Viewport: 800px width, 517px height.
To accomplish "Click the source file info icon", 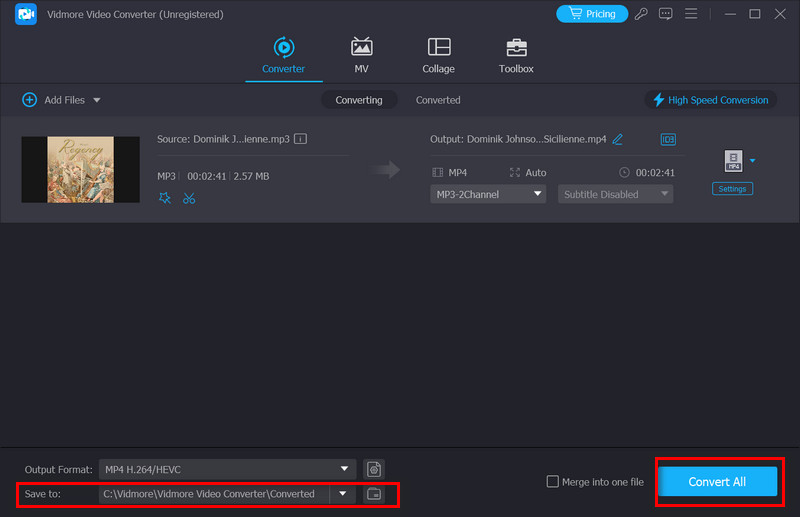I will click(300, 139).
